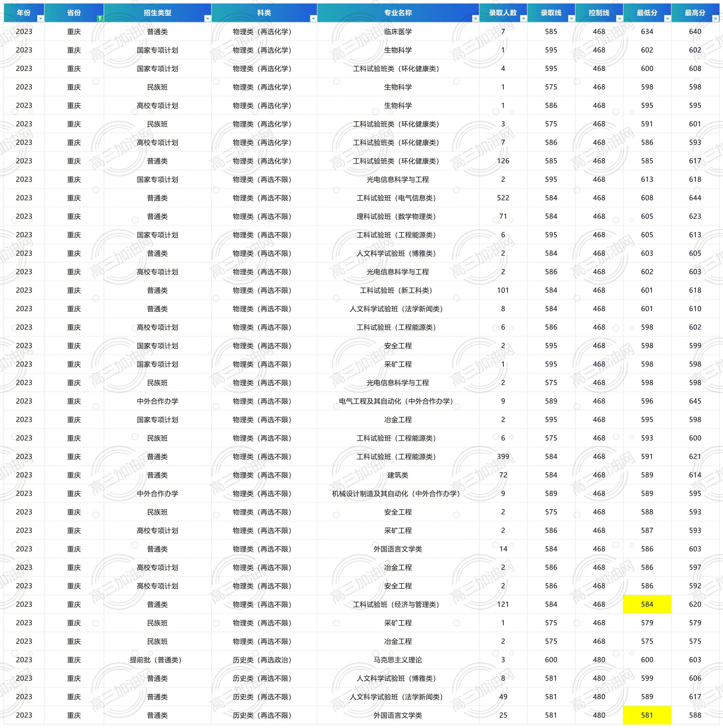The width and height of the screenshot is (723, 728).
Task: Open the 录取人数 column filter dropdown
Action: click(523, 18)
